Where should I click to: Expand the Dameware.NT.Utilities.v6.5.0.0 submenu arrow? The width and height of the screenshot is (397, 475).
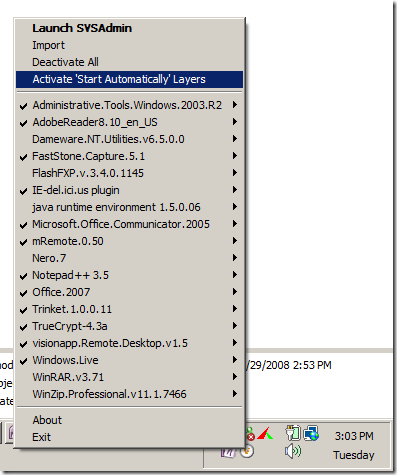coord(235,138)
